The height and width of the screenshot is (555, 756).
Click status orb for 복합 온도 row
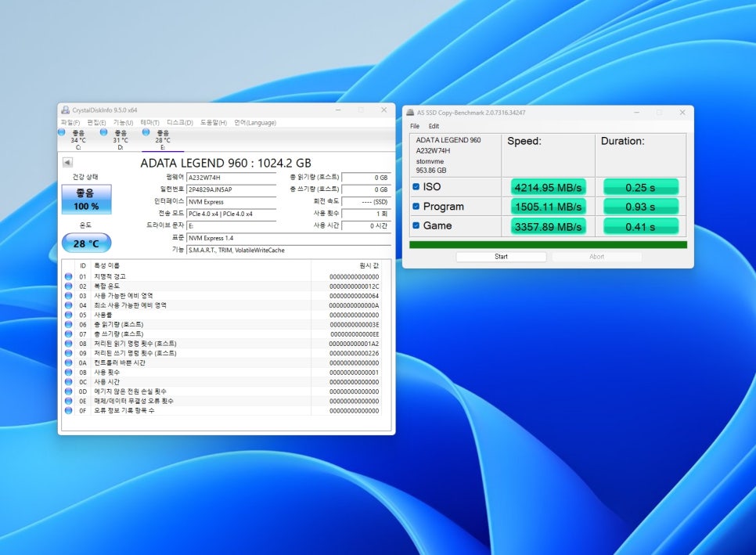tap(68, 286)
